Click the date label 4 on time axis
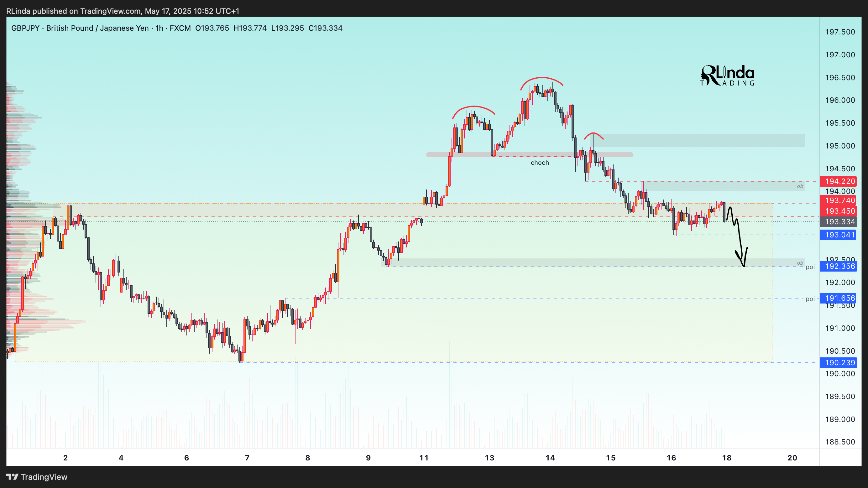The height and width of the screenshot is (488, 868). click(x=121, y=458)
